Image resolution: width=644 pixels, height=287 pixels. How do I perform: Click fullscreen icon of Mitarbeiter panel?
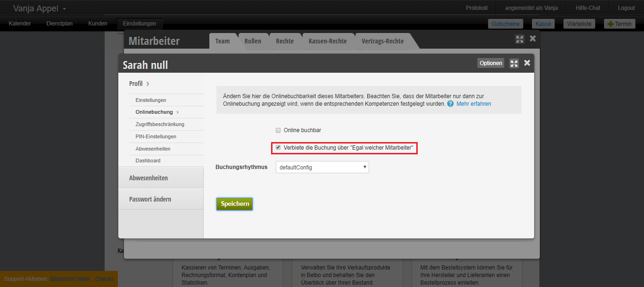[520, 39]
